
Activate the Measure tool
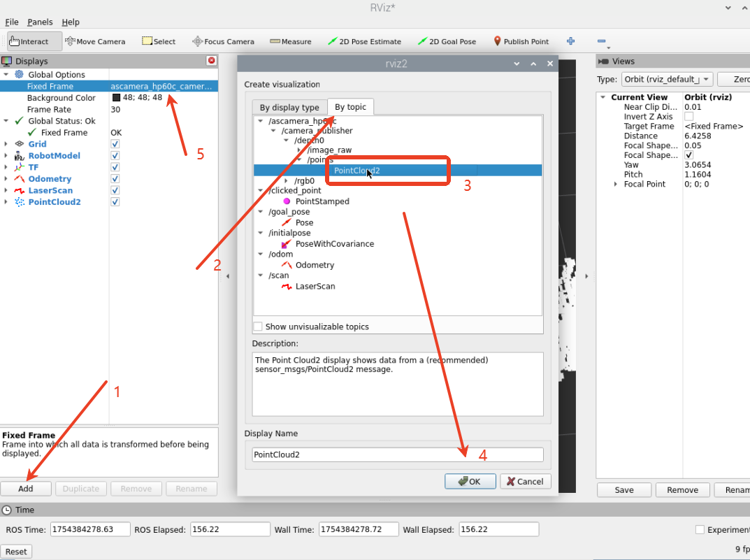290,41
